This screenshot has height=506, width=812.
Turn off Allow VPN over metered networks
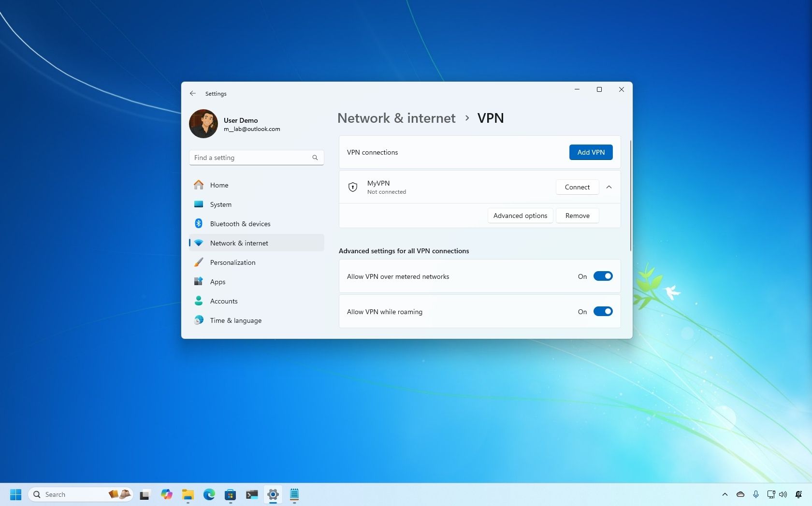[x=602, y=276]
